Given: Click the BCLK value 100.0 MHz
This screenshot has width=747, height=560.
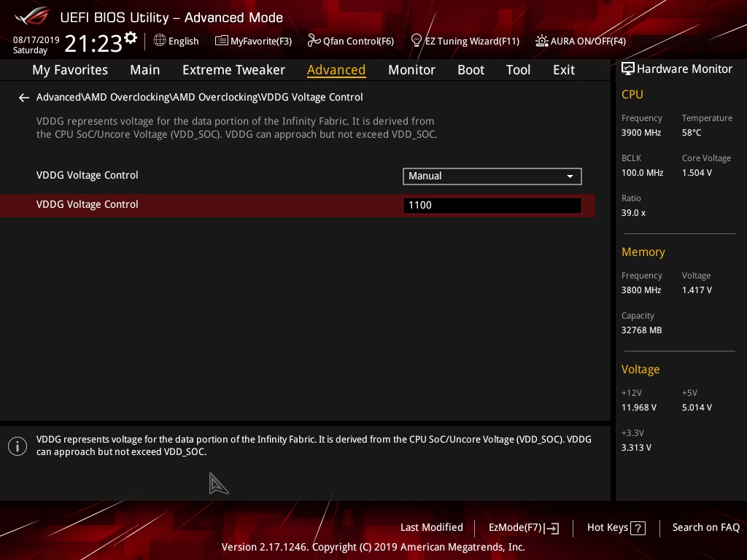Looking at the screenshot, I should (642, 173).
